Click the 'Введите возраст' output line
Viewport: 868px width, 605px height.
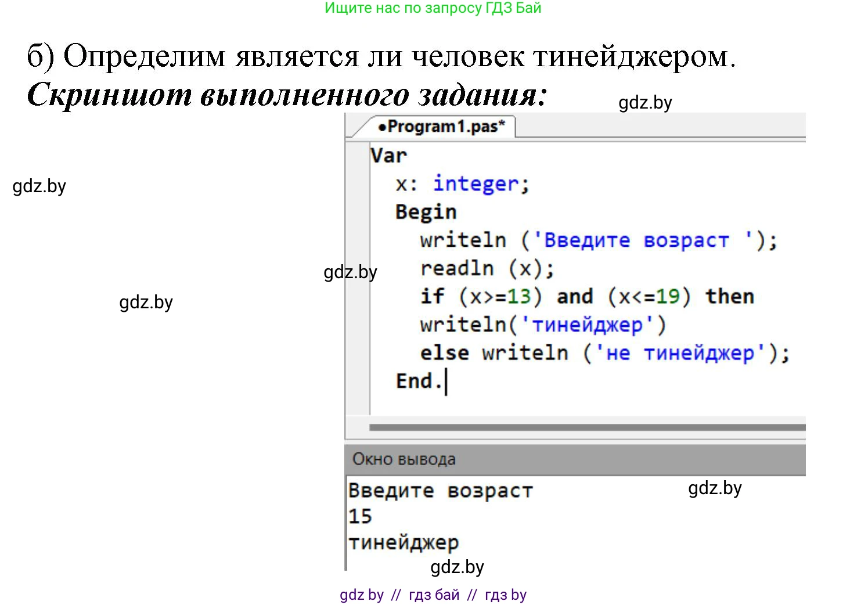[440, 491]
